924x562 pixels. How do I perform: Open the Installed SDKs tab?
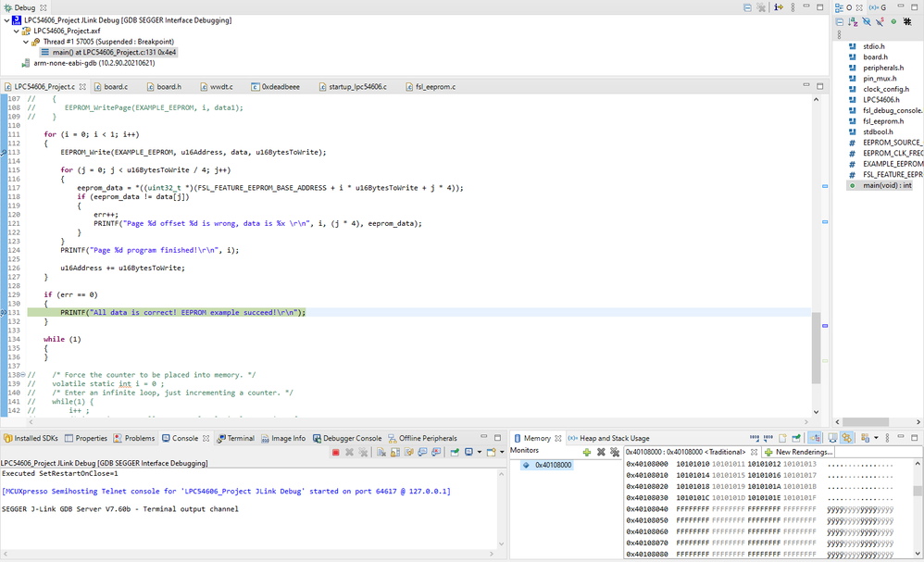(31, 438)
